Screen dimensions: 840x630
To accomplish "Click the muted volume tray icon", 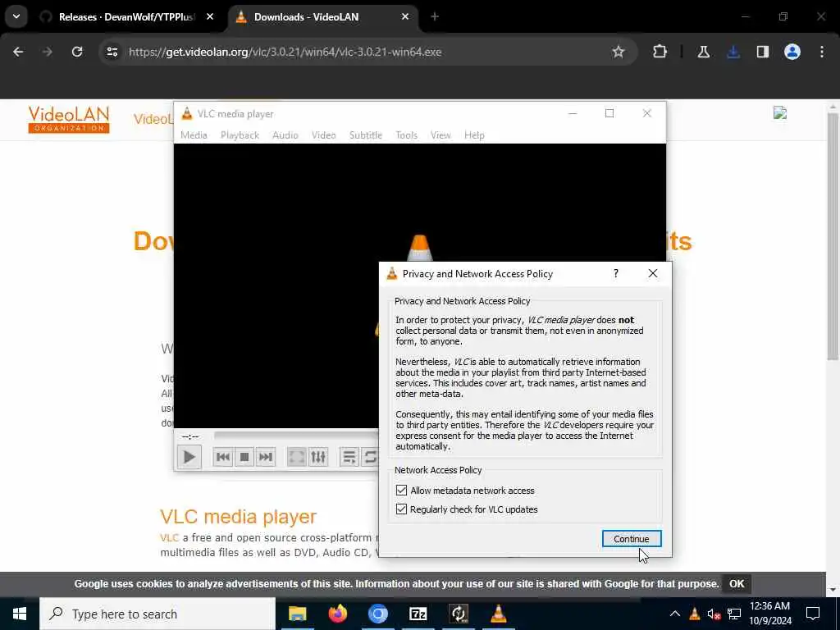I will (714, 614).
